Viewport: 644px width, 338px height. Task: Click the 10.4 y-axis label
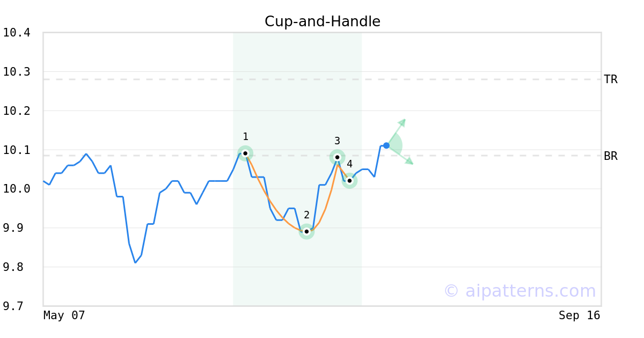(16, 33)
